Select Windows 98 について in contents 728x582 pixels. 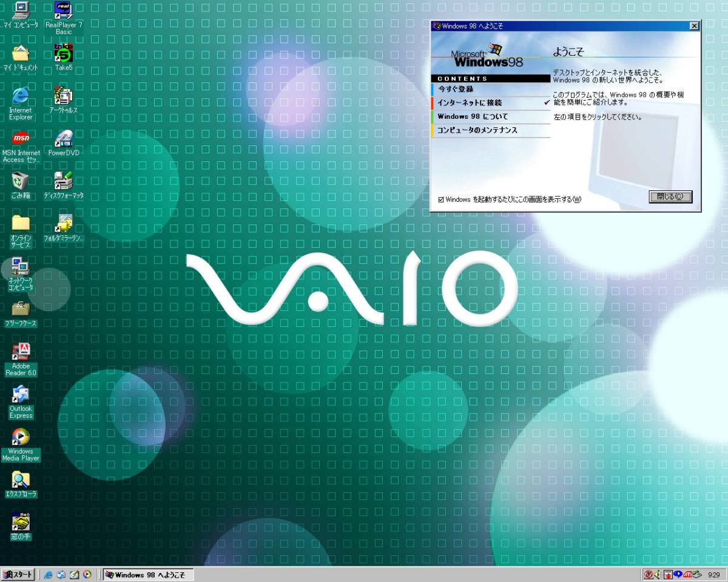tap(491, 116)
